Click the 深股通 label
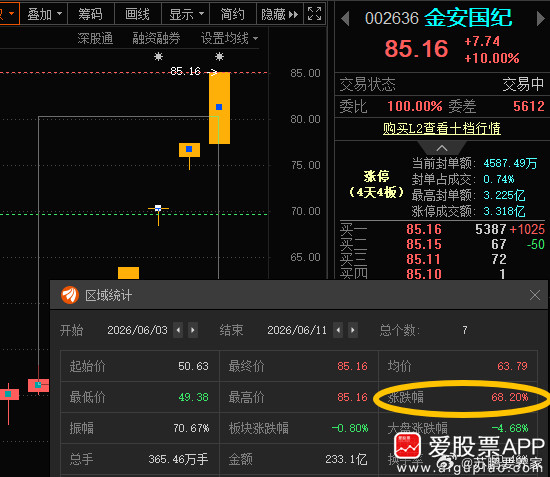 (x=95, y=38)
